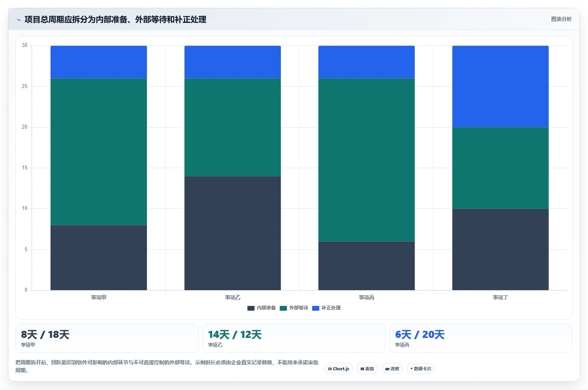
Task: Select the 8天 / 18天 card for 事项甲
Action: coord(107,338)
